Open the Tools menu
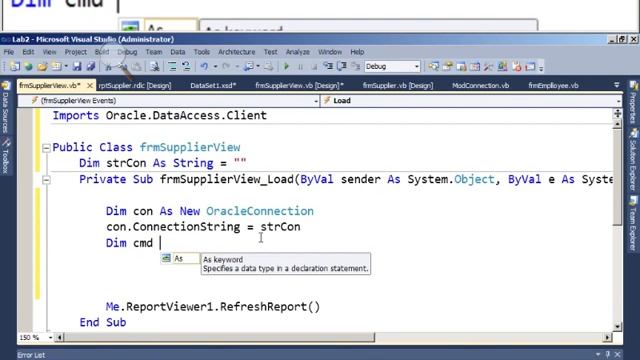Screen dimensions: 640x360 202,52
